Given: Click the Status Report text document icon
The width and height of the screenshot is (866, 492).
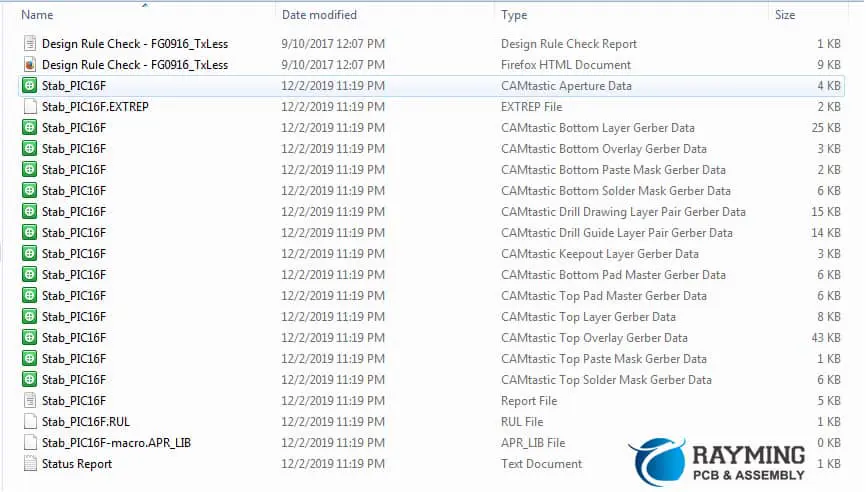Looking at the screenshot, I should (x=30, y=464).
